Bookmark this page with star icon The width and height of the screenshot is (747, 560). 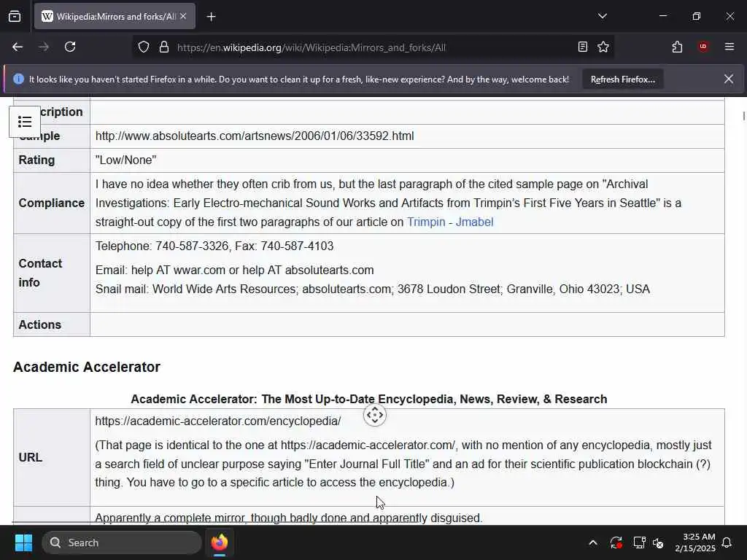[x=603, y=47]
